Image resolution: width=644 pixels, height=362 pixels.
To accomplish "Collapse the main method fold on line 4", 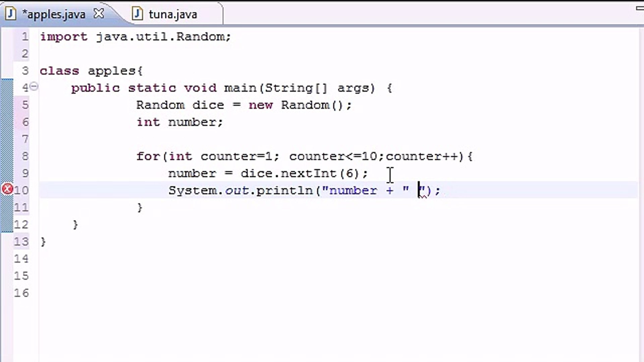I will pyautogui.click(x=34, y=86).
